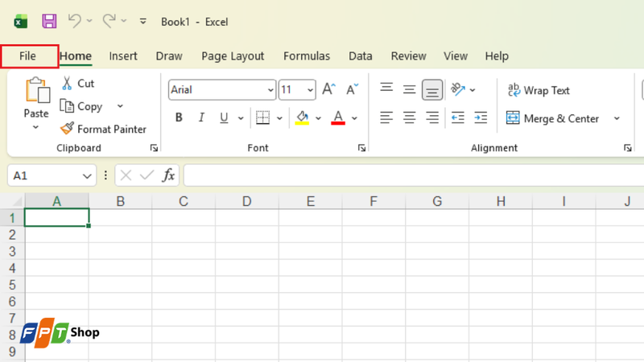
Task: Apply red font color
Action: 338,117
